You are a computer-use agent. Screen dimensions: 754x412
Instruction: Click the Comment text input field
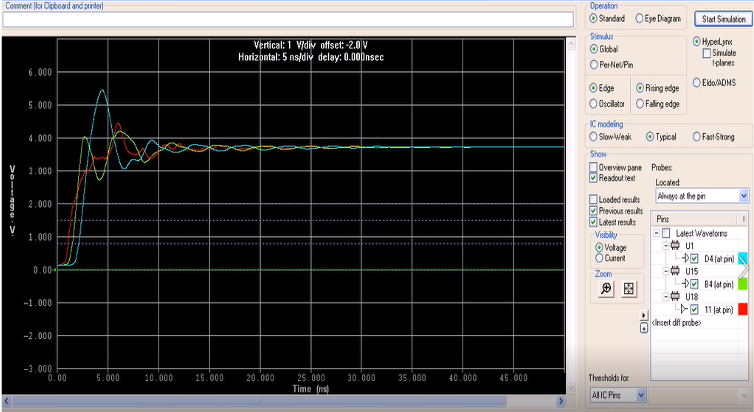coord(288,19)
